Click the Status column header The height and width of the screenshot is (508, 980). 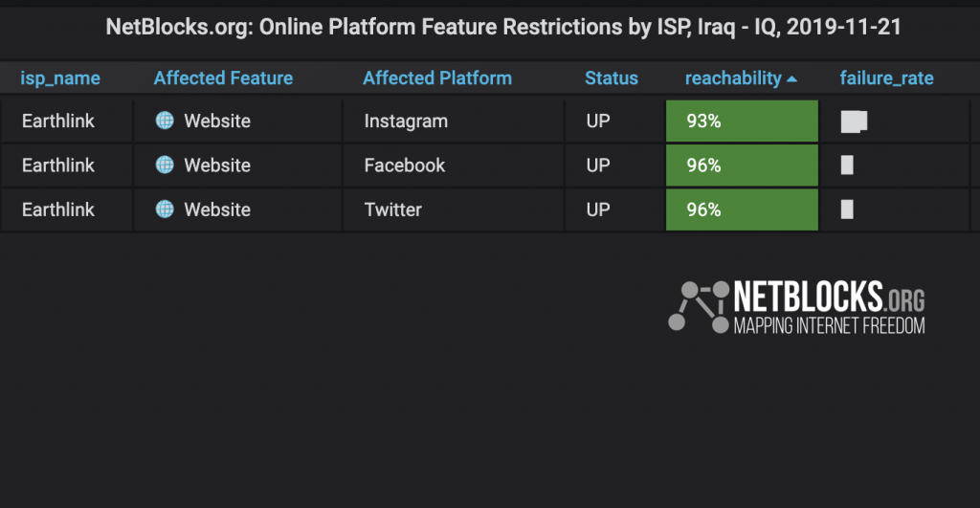pyautogui.click(x=612, y=78)
